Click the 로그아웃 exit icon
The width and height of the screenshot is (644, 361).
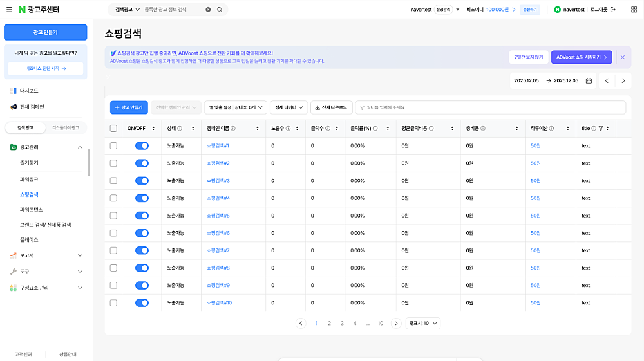(x=613, y=10)
